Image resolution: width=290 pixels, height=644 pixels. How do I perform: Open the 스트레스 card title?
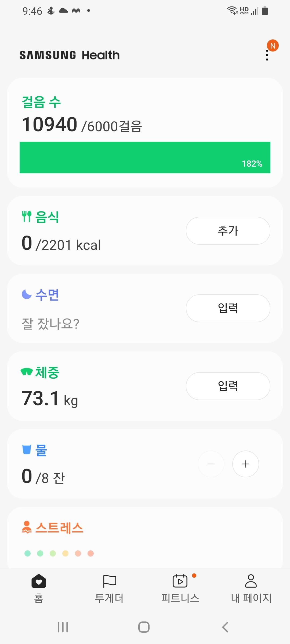[x=59, y=528]
